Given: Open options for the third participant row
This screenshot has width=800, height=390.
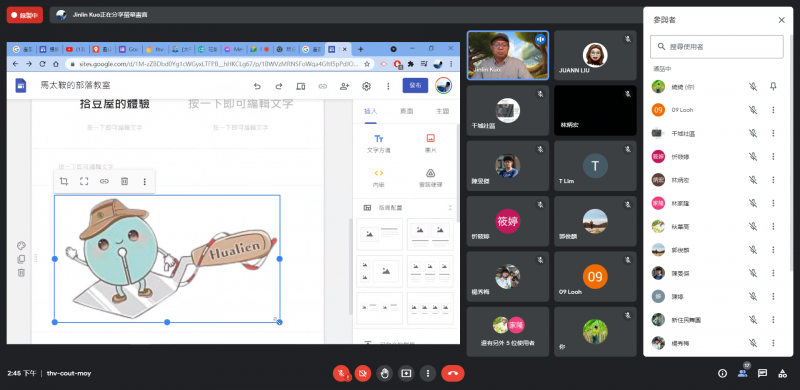Looking at the screenshot, I should click(x=773, y=133).
